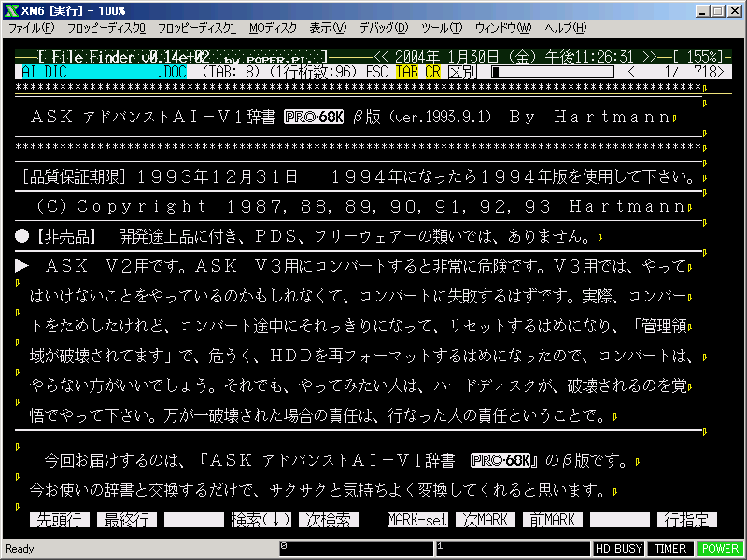Screen dimensions: 747x560
Task: Click the floppy drive 1 status field
Action: [513, 549]
